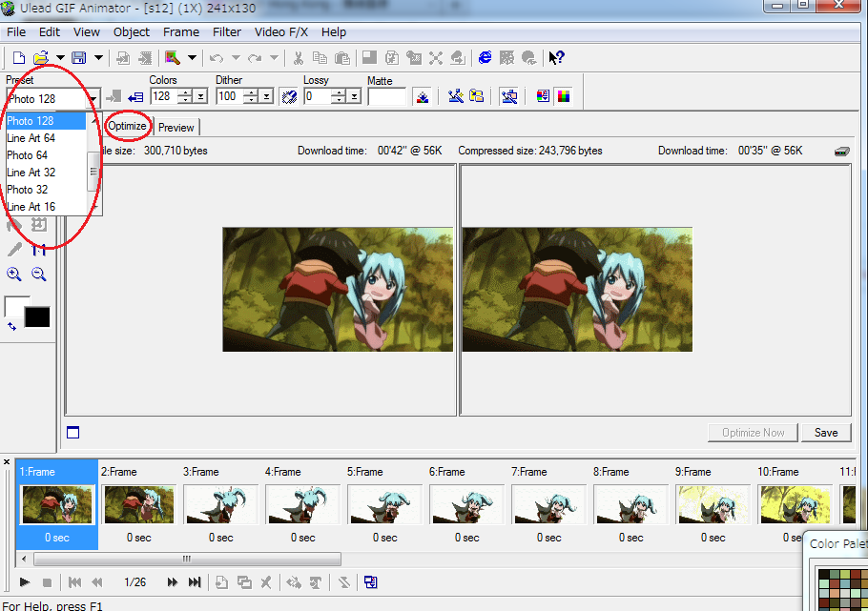The image size is (868, 611).
Task: Play the animation
Action: [25, 582]
